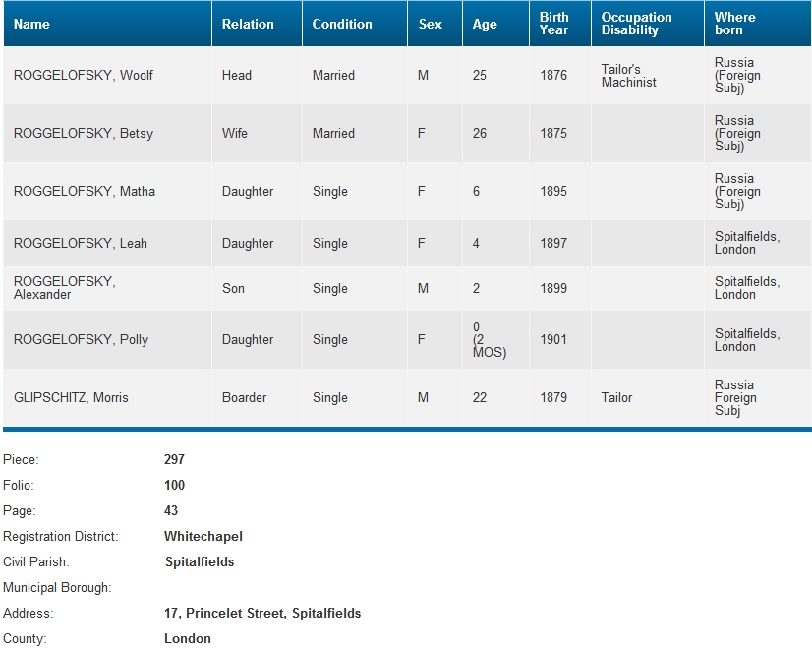Click the Whitechapel registration district value

click(x=203, y=537)
